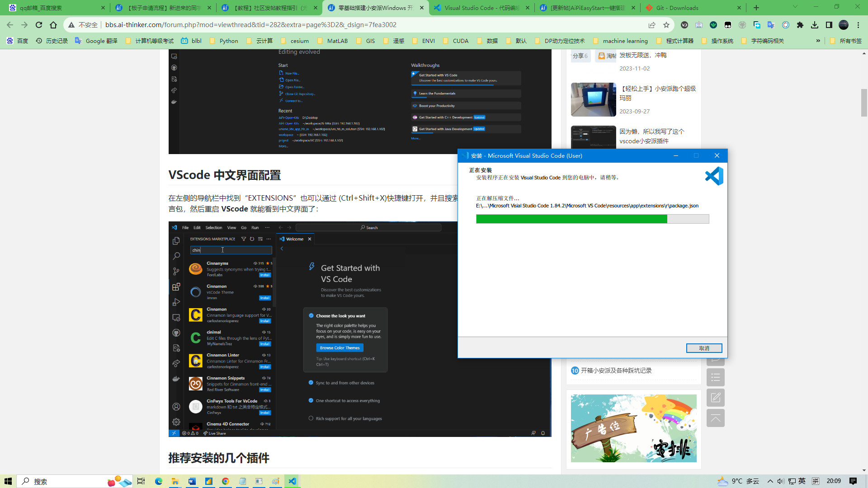This screenshot has width=868, height=488.
Task: Switch to the 社区发帖教程指引 tab
Action: click(269, 8)
